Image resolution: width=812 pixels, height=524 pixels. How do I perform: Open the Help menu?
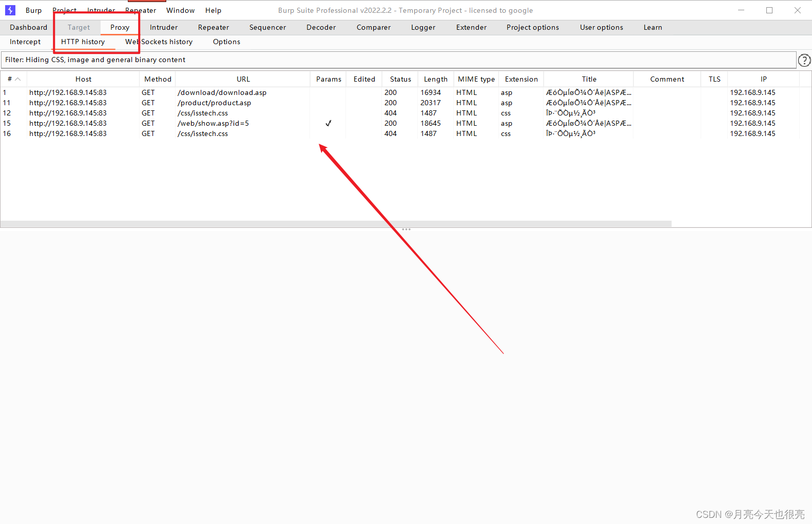tap(213, 10)
